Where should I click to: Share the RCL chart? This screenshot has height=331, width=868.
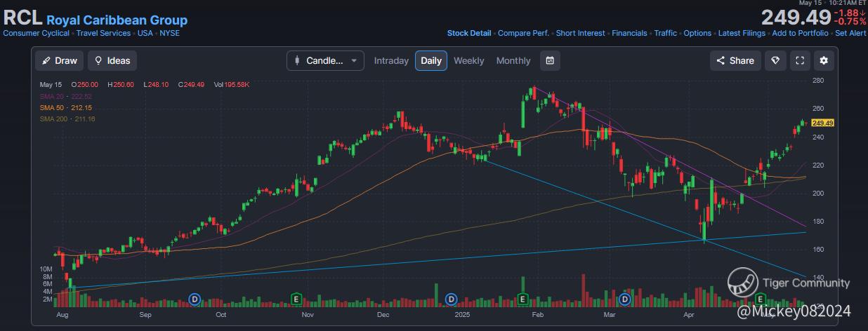pos(735,60)
